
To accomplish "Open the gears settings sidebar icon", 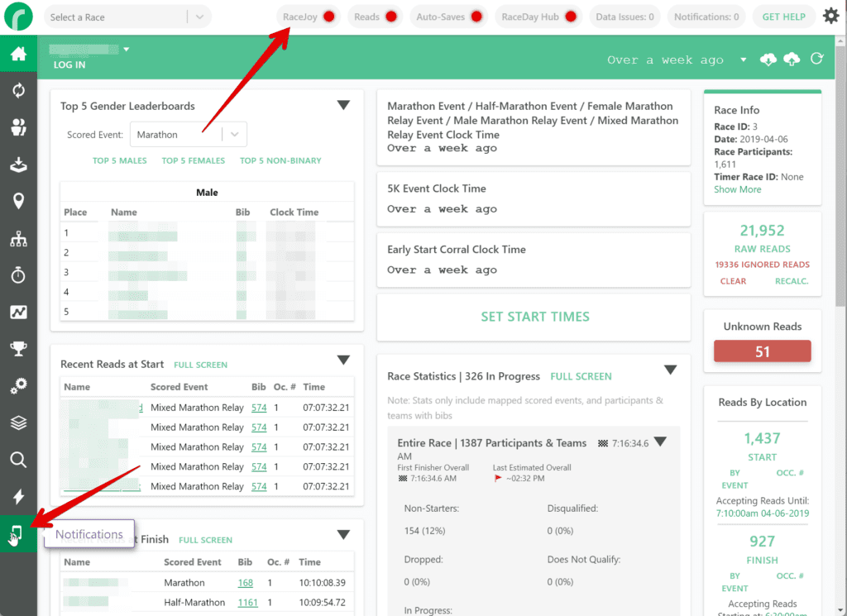I will pos(18,385).
